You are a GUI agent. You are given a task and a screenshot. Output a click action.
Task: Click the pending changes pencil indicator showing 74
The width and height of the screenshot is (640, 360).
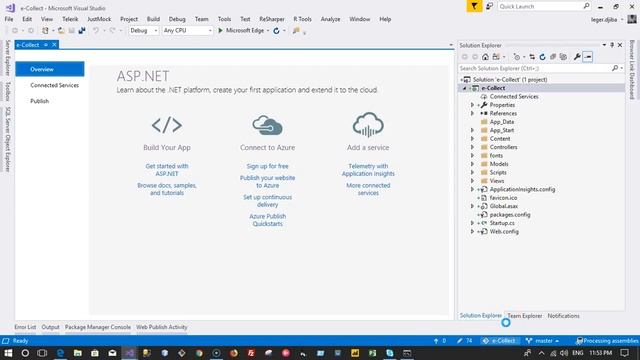click(x=464, y=340)
